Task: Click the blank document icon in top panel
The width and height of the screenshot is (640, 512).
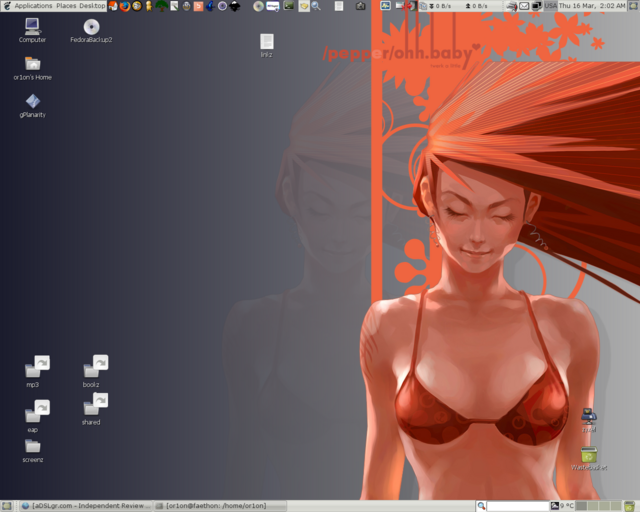Action: (339, 6)
